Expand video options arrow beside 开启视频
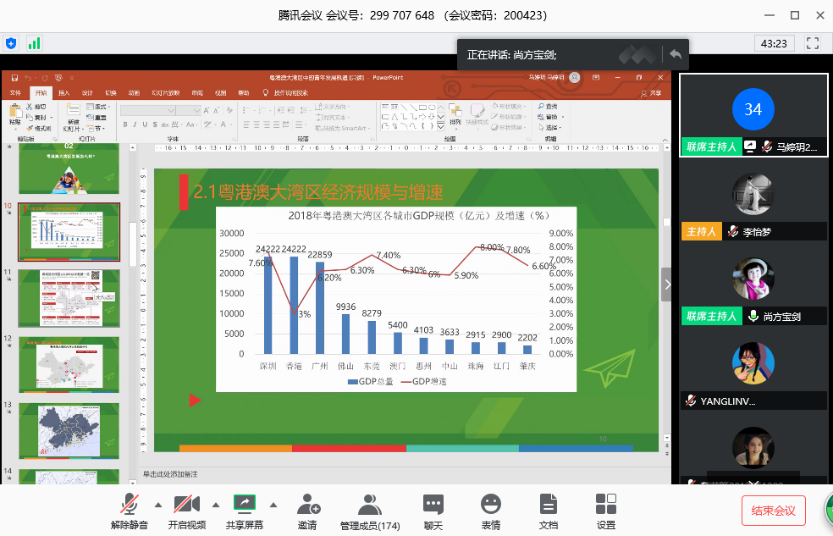This screenshot has height=536, width=833. [x=215, y=504]
